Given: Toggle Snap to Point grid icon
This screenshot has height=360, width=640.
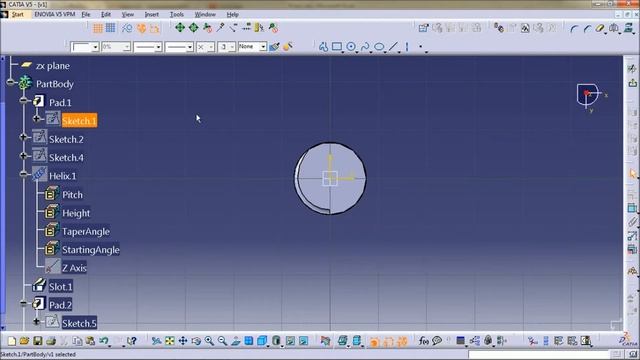Looking at the screenshot, I should tap(111, 28).
